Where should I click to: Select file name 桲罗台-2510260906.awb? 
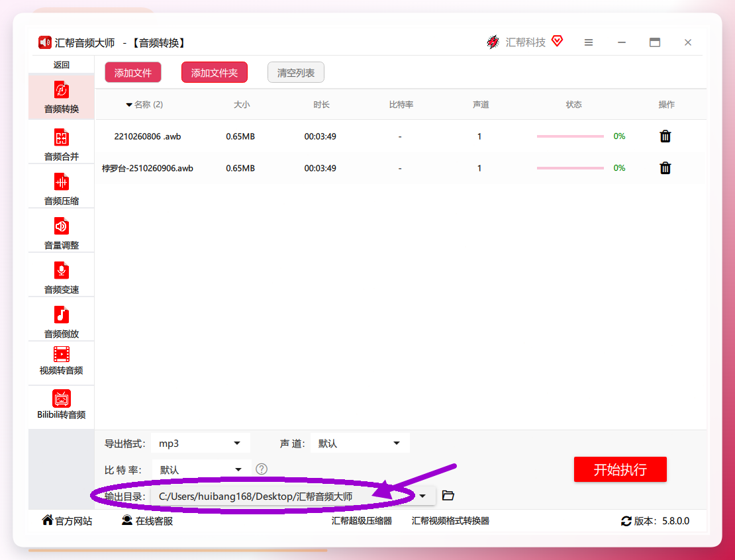148,168
